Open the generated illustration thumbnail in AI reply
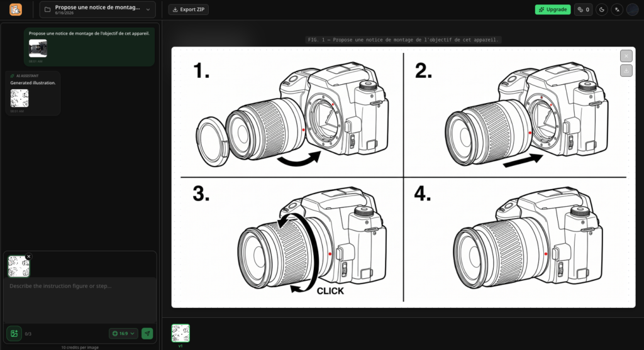Viewport: 644px width, 350px height. point(19,98)
